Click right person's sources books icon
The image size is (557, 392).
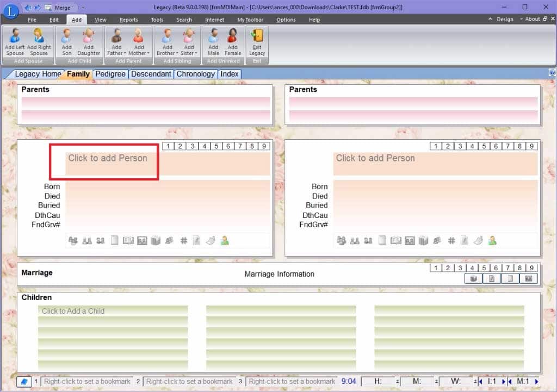[x=423, y=241]
